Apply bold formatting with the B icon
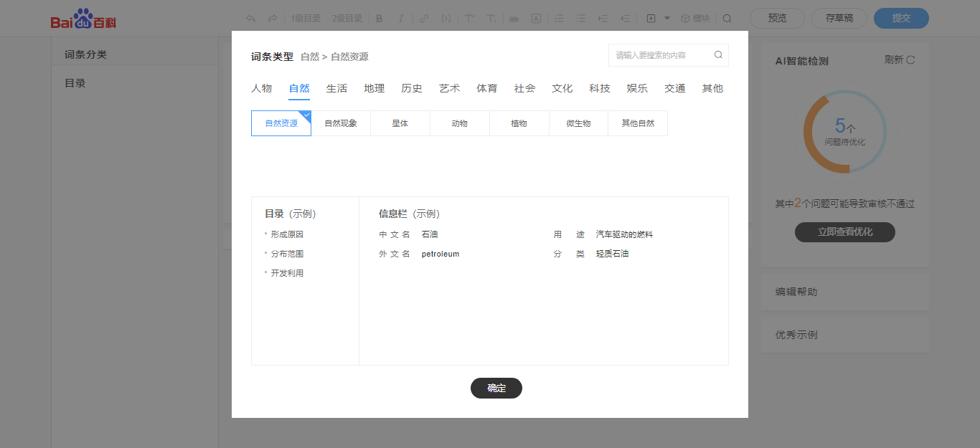Viewport: 980px width, 448px height. click(379, 18)
